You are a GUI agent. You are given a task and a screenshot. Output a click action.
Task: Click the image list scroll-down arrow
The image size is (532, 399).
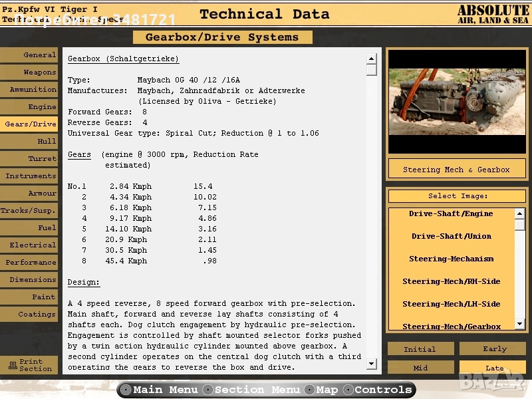coord(519,325)
